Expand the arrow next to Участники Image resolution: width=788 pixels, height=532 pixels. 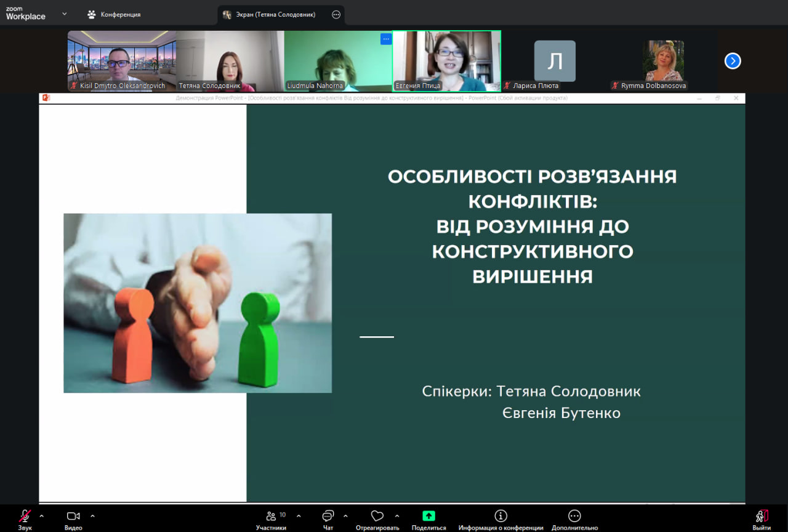(299, 516)
